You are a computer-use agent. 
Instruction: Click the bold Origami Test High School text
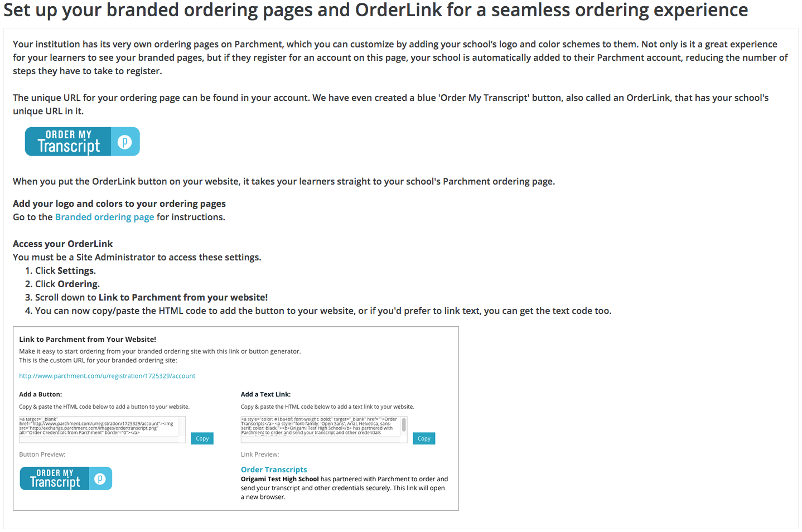click(280, 479)
